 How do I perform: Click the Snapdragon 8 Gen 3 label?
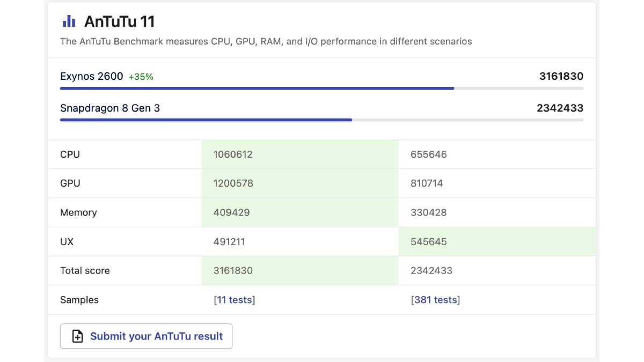110,108
